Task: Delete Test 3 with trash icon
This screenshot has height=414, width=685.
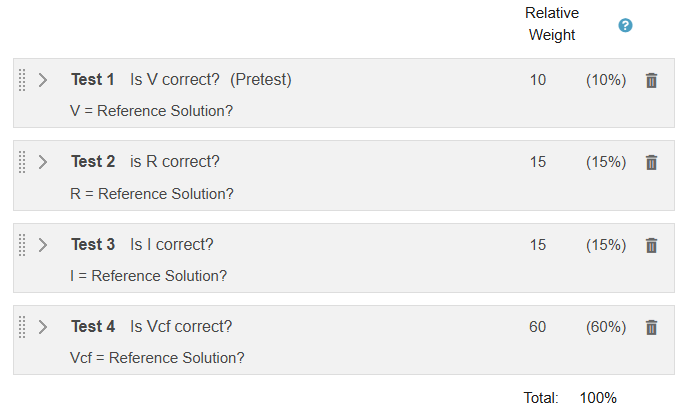Action: coord(651,245)
